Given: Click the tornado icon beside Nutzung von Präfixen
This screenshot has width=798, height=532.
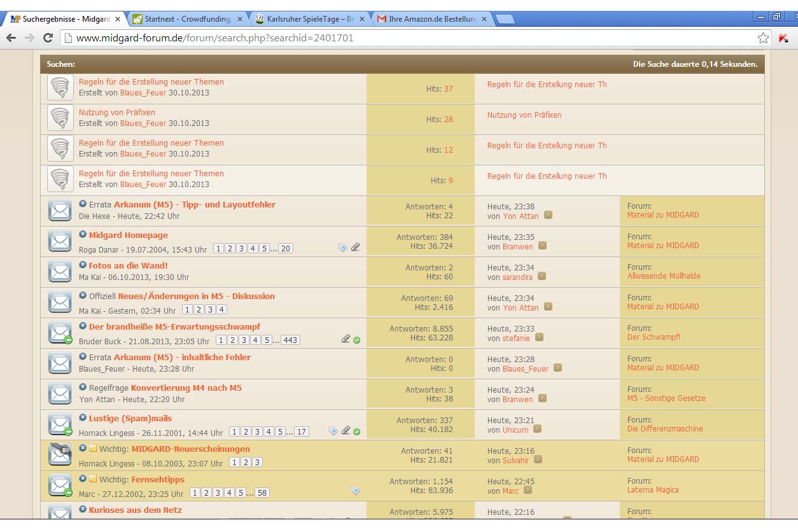Looking at the screenshot, I should (60, 118).
